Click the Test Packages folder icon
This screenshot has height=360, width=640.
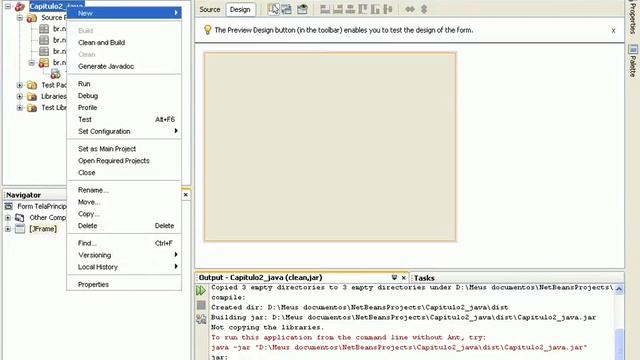[31, 85]
